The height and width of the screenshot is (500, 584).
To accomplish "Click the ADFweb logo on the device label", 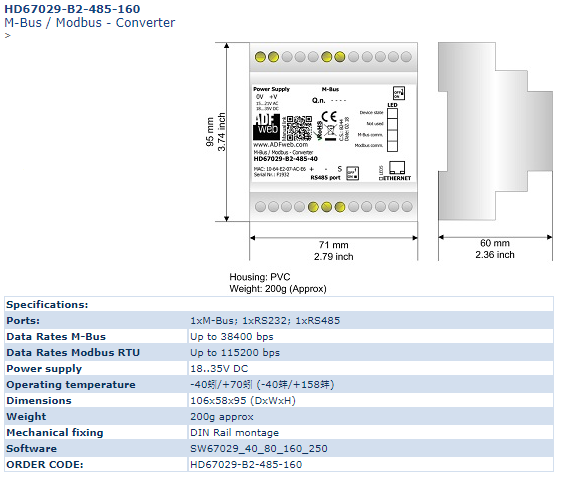I will (266, 127).
